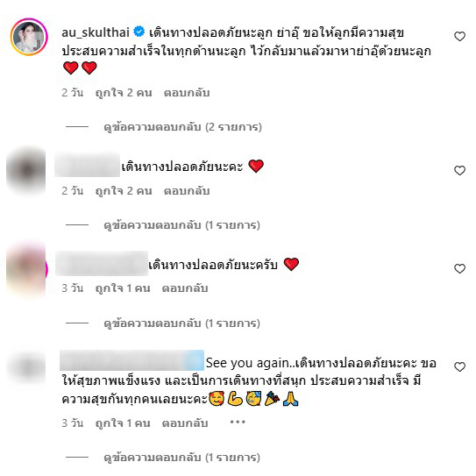Like the 'เดินทางปลอดภัยนะครับ' comment heart

point(459,268)
